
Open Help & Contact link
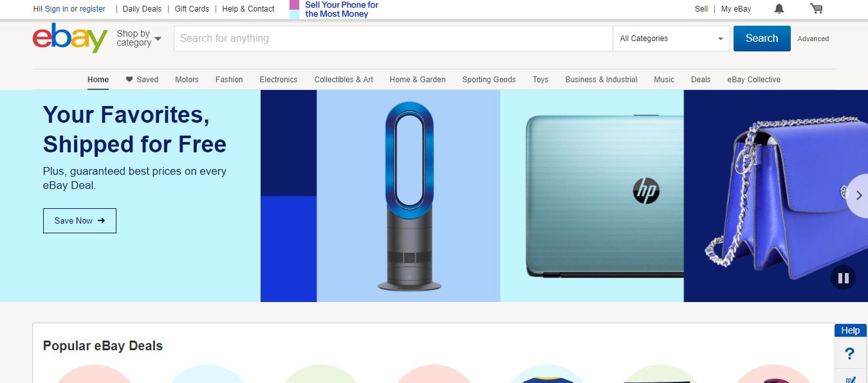tap(248, 9)
